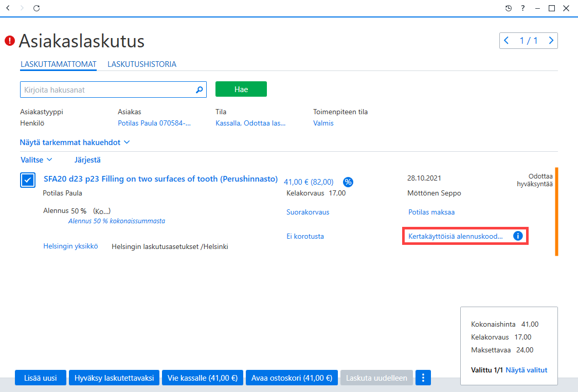Switch to the LASKUTUSHISTORIA tab
This screenshot has height=392, width=578.
coord(142,64)
